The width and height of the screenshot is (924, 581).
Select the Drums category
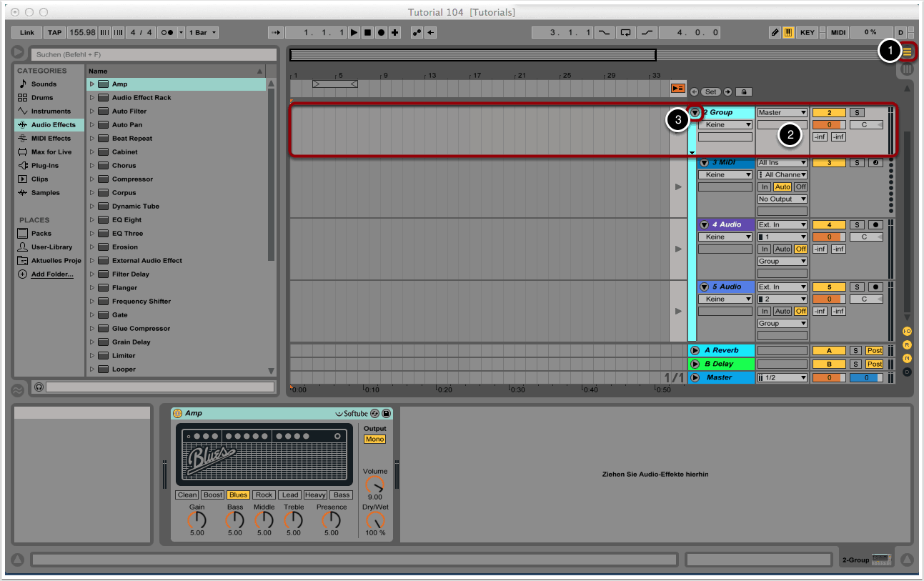point(41,98)
